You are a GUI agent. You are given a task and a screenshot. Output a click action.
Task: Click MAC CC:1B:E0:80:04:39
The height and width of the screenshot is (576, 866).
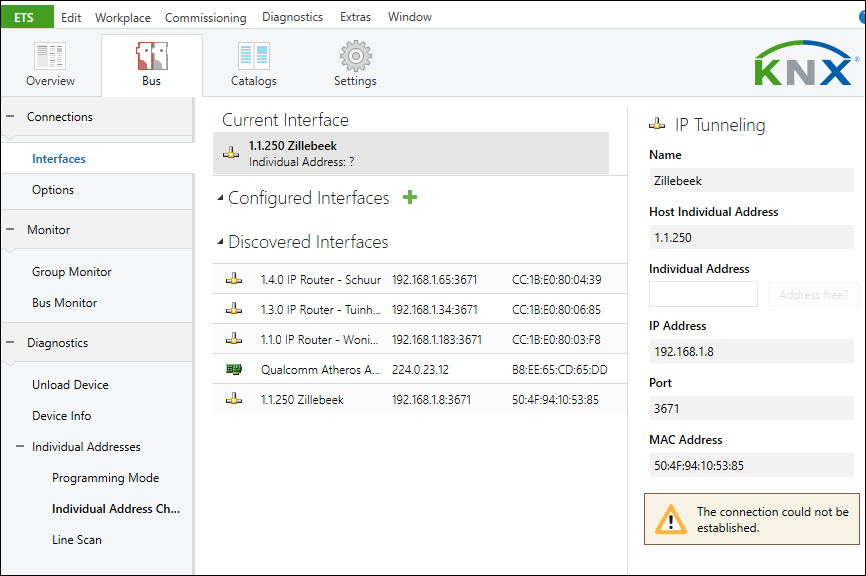tap(557, 280)
